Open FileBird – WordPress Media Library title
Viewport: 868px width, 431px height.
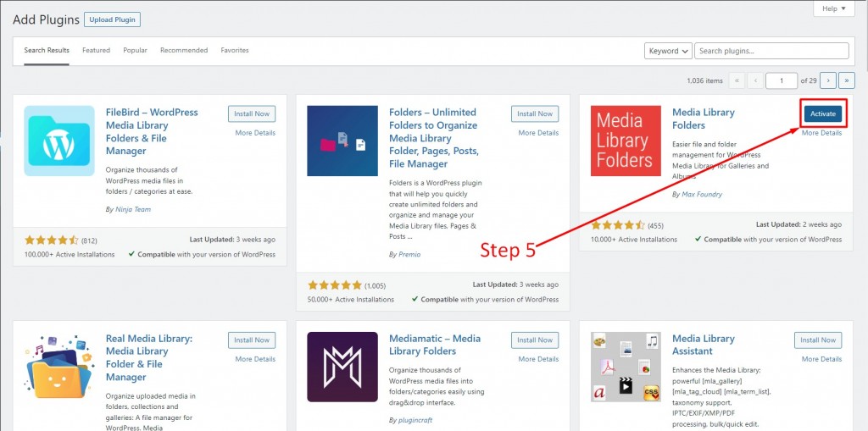(x=152, y=132)
